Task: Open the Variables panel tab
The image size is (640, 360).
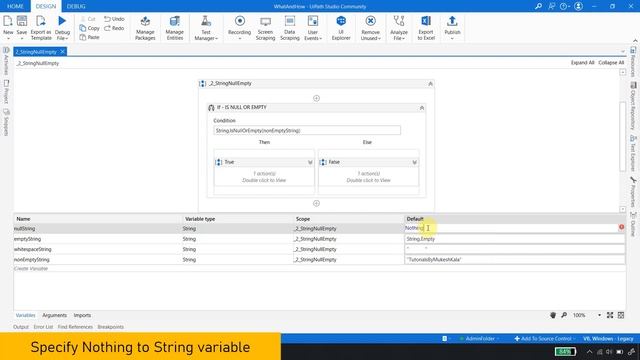Action: (25, 315)
